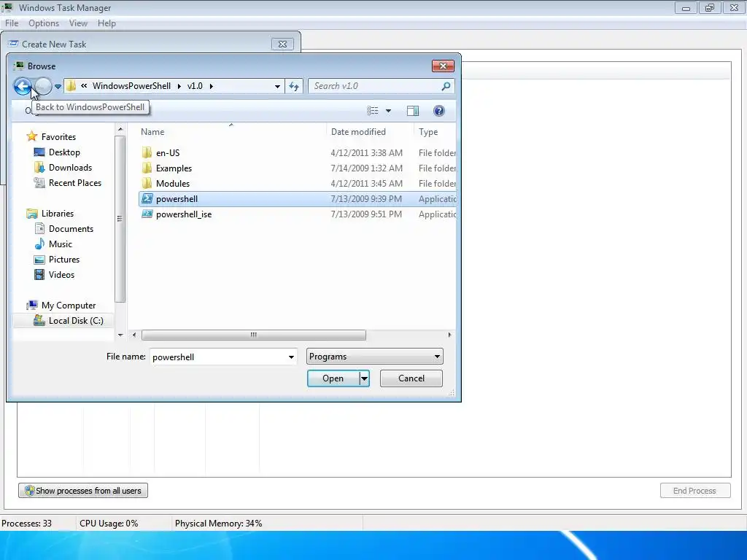Click the Task Manager title bar icon
Screen dimensions: 747x560
coord(7,7)
